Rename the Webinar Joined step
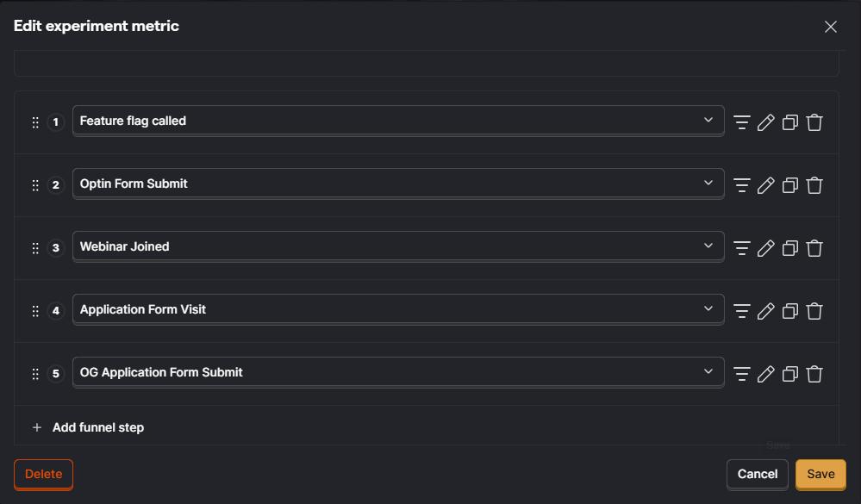861x504 pixels. [x=765, y=248]
